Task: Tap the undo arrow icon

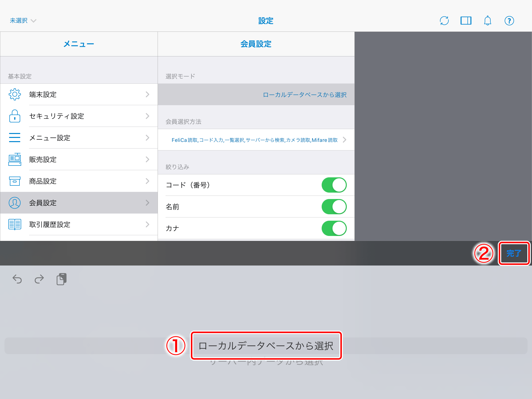Action: click(17, 279)
